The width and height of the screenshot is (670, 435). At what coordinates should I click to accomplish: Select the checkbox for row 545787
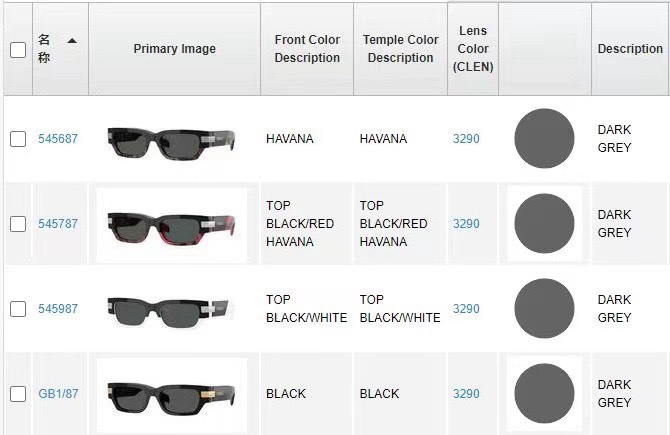click(18, 224)
